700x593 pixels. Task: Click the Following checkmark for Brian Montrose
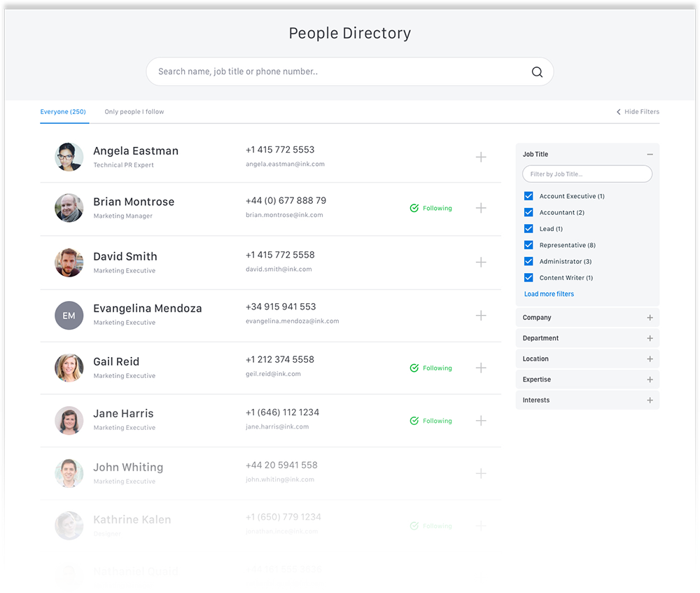click(414, 208)
